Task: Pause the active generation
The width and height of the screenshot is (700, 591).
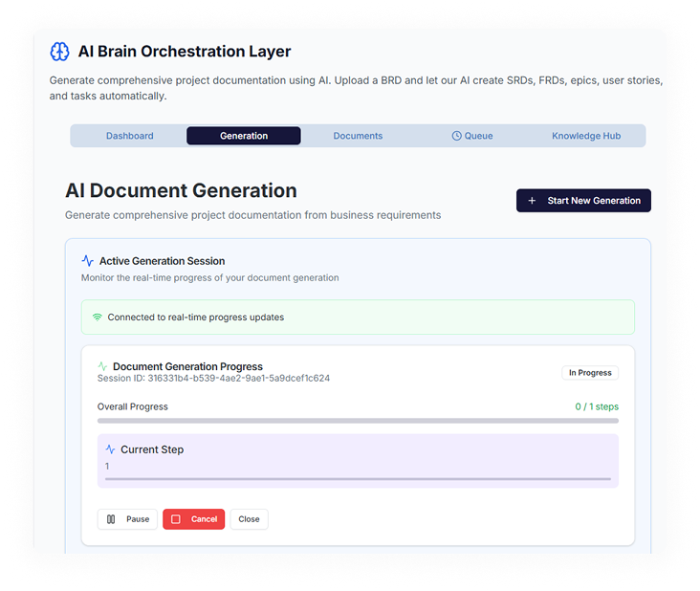Action: [127, 519]
